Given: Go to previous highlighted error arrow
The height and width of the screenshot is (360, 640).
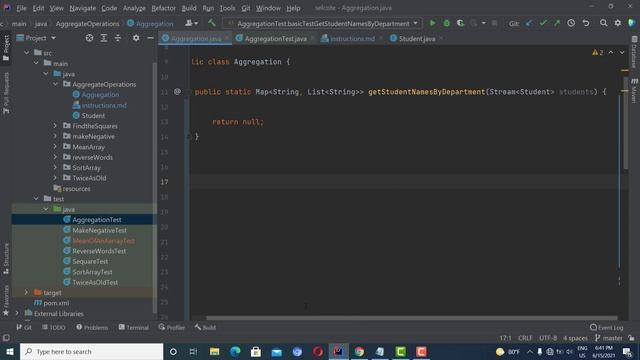Looking at the screenshot, I should click(611, 52).
